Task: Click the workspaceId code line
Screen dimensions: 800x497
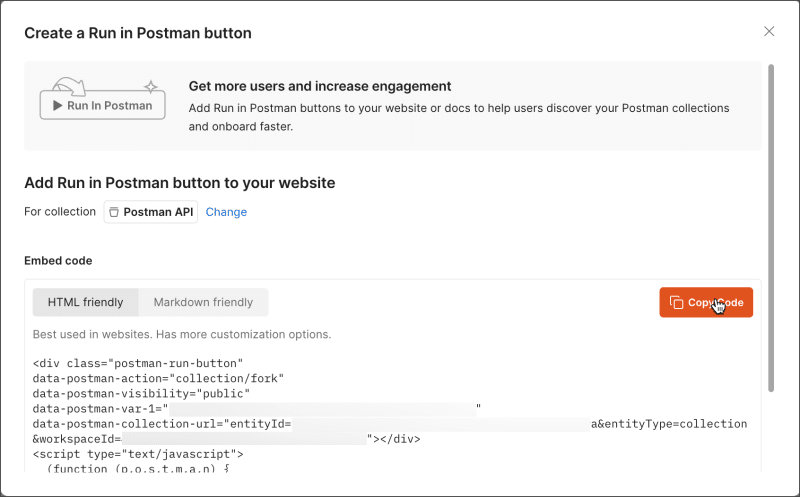Action: [78, 439]
